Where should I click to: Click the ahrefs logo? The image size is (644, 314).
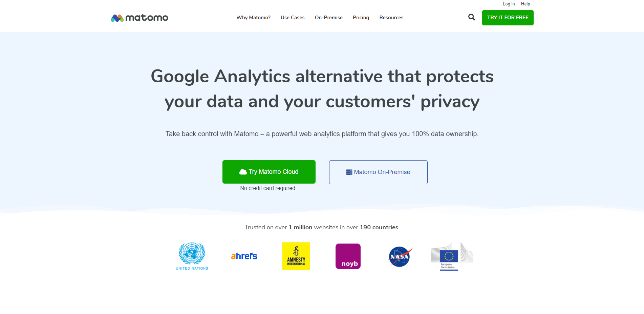click(x=244, y=256)
